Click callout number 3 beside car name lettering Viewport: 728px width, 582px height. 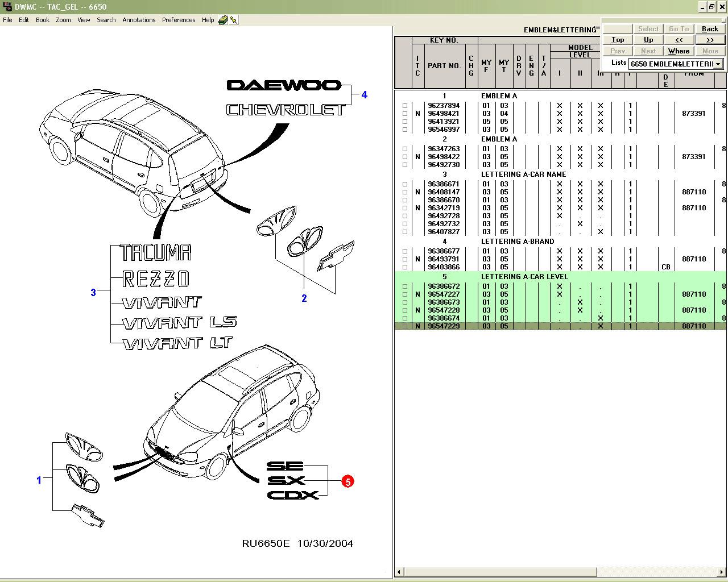pyautogui.click(x=93, y=293)
